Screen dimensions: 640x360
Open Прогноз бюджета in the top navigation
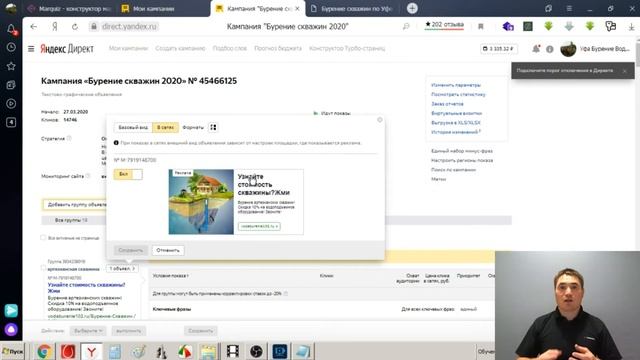click(x=278, y=48)
